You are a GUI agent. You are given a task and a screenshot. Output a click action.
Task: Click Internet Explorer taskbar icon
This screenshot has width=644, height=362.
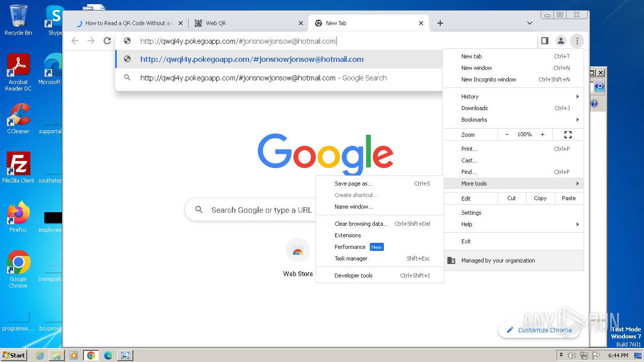pos(40,355)
